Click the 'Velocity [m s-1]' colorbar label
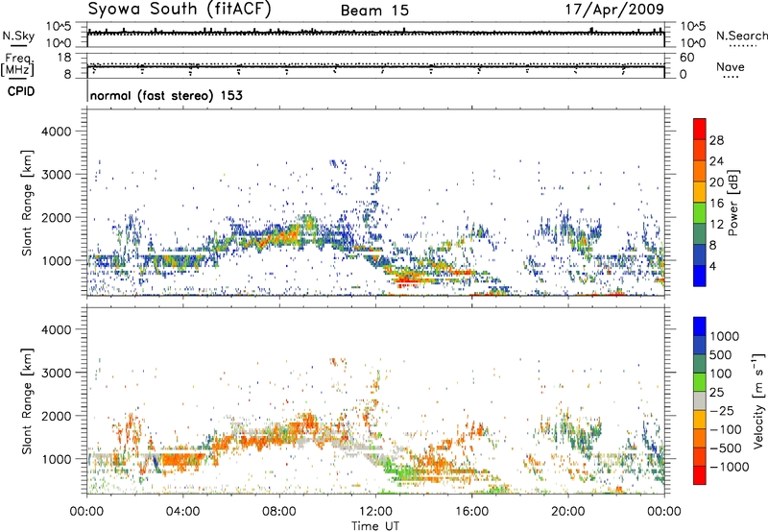Viewport: 768px width, 532px height. click(758, 400)
